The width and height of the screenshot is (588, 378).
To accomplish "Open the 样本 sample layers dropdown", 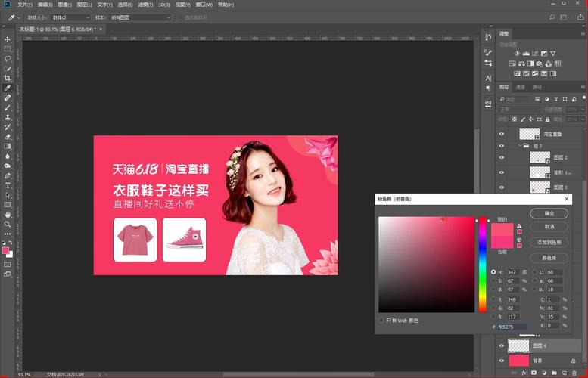I will click(x=142, y=17).
